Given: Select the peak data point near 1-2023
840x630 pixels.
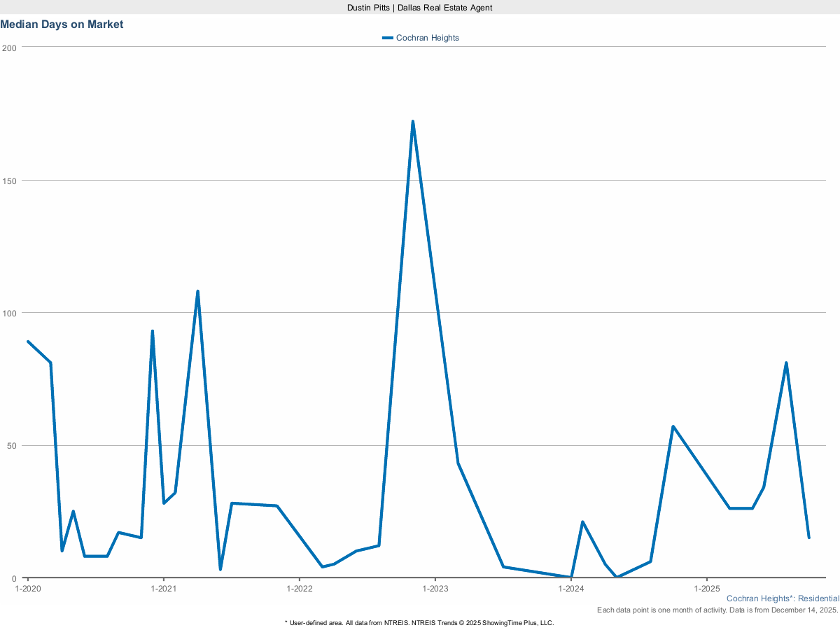Looking at the screenshot, I should coord(413,120).
